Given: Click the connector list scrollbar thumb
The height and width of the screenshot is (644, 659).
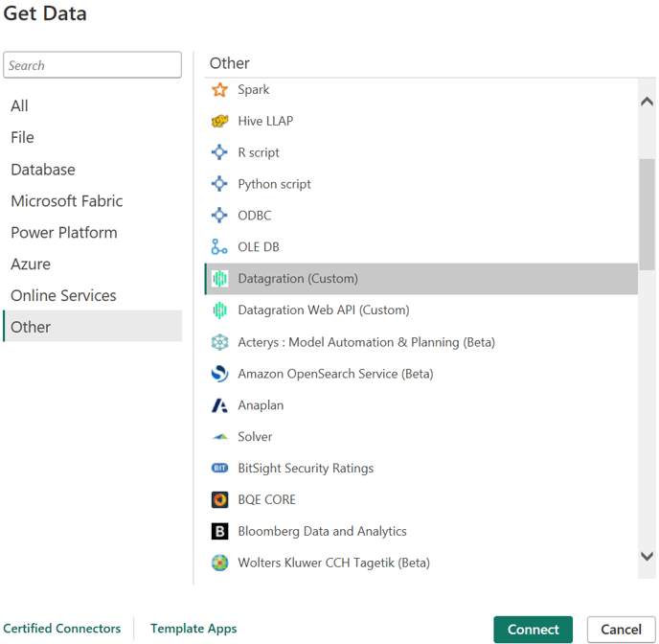Looking at the screenshot, I should (647, 214).
